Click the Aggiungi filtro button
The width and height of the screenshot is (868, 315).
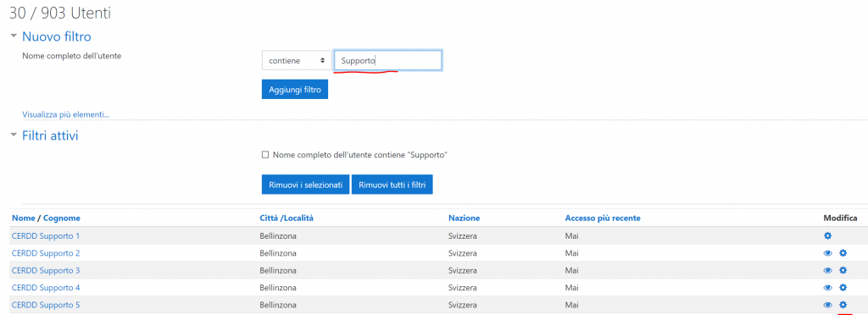point(295,90)
